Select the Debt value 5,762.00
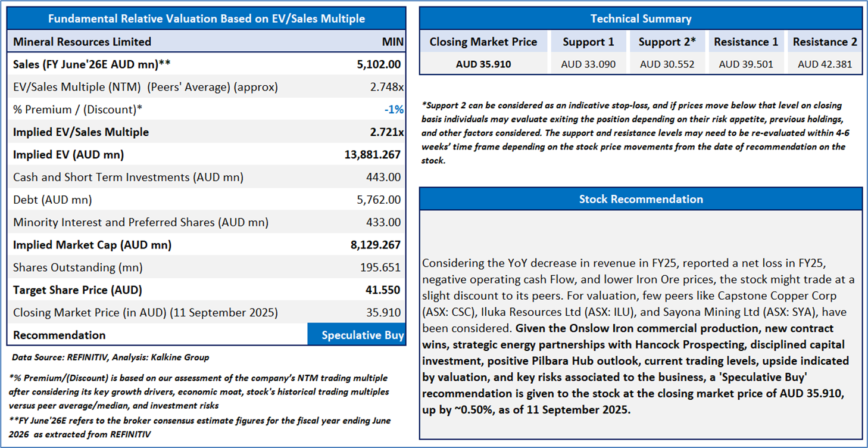The image size is (868, 448). (379, 200)
